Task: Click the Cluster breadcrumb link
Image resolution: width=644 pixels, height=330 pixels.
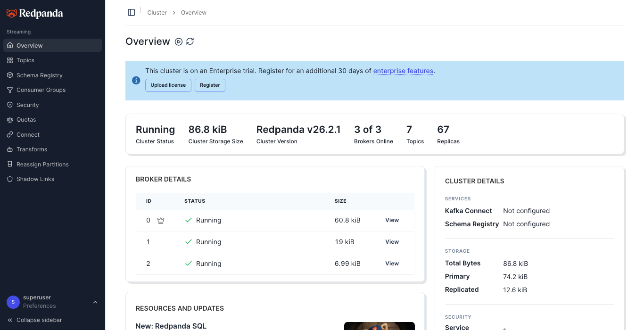Action: point(157,13)
